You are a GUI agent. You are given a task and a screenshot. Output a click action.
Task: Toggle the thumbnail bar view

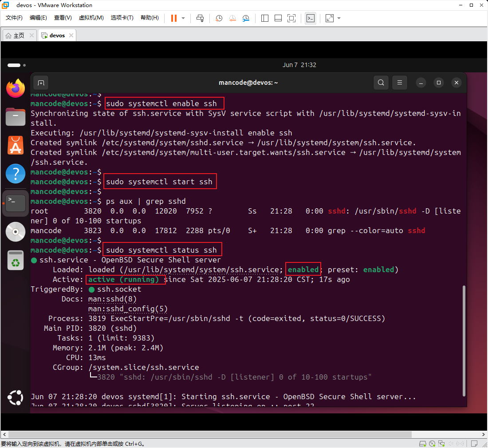278,18
